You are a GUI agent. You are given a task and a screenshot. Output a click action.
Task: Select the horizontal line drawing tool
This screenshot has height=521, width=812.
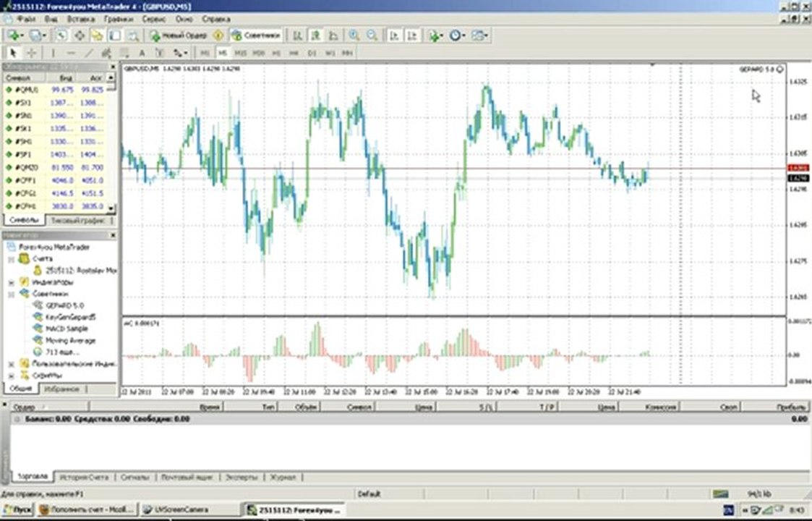pos(71,52)
